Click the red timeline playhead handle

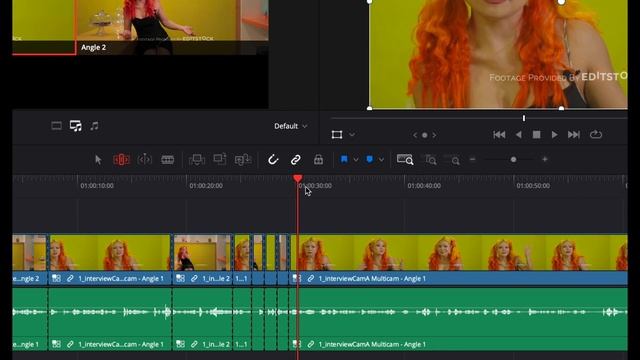[x=298, y=178]
